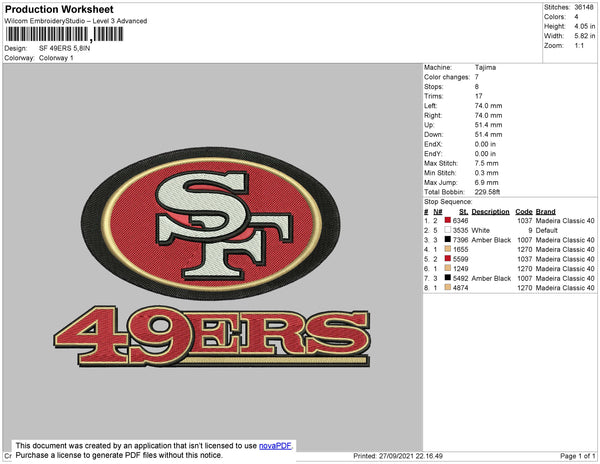Viewport: 600px width, 464px height.
Task: Select the Trims value '17'
Action: [478, 96]
